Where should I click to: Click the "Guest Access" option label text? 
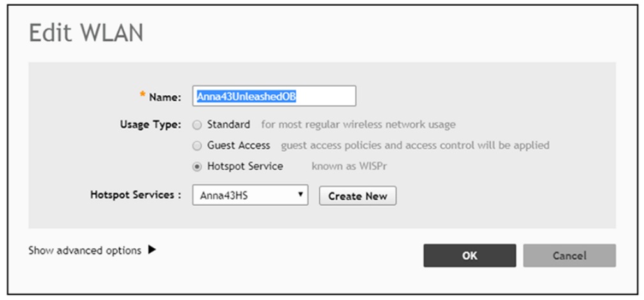click(x=239, y=145)
